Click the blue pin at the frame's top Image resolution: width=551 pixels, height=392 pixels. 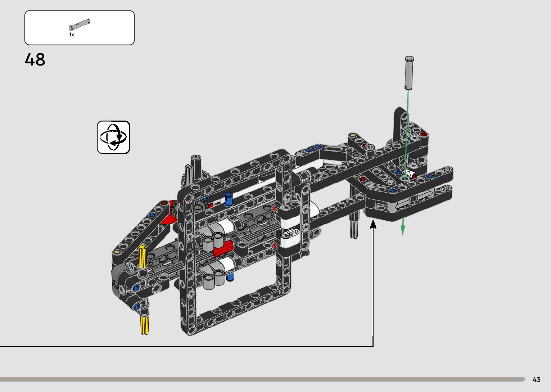point(229,199)
